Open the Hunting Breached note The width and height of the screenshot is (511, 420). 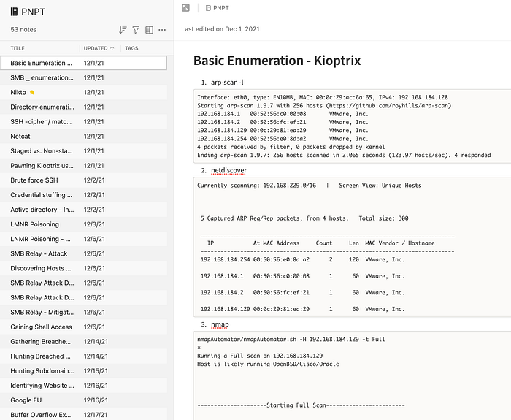click(83, 356)
